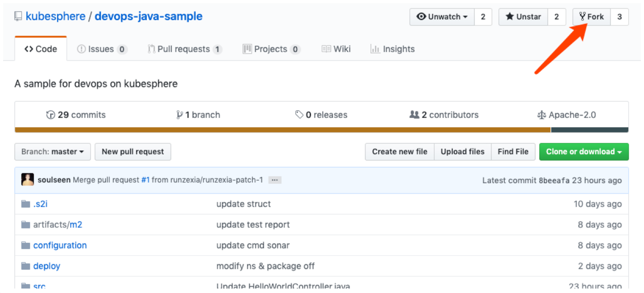Click the Fork button
Viewport: 644px width, 293px height.
pos(591,17)
